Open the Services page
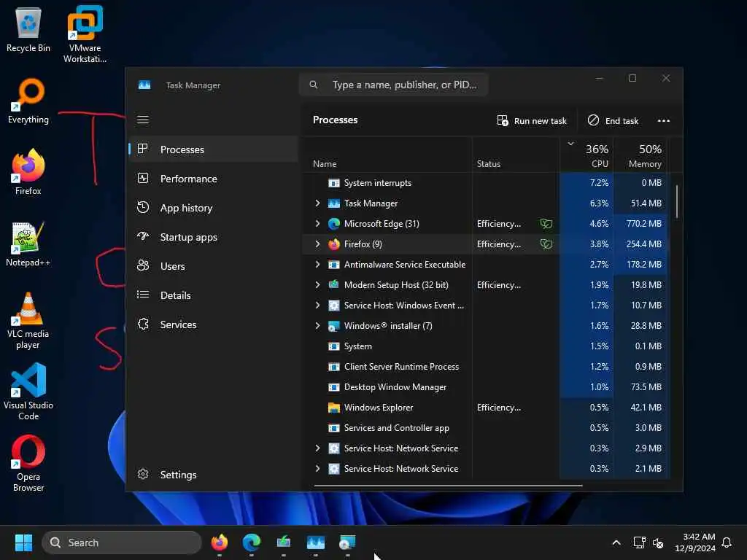This screenshot has height=560, width=747. pyautogui.click(x=214, y=324)
